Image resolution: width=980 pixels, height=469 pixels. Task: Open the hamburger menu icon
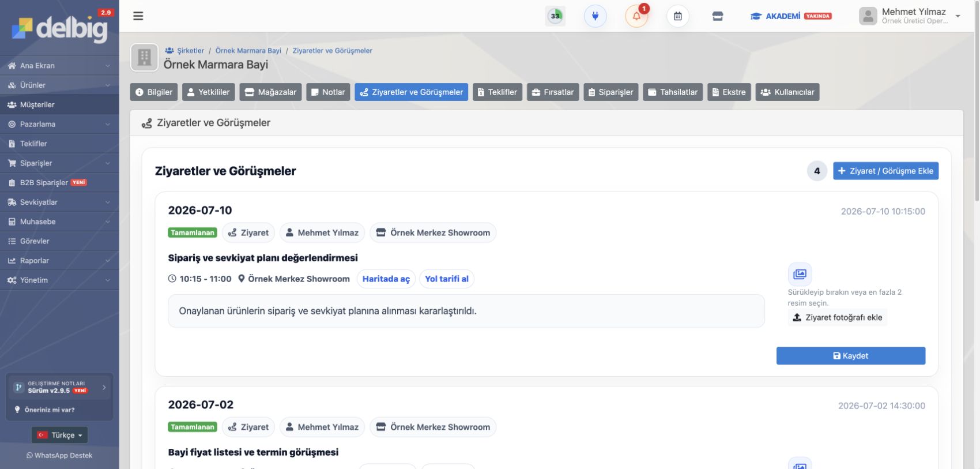coord(138,16)
